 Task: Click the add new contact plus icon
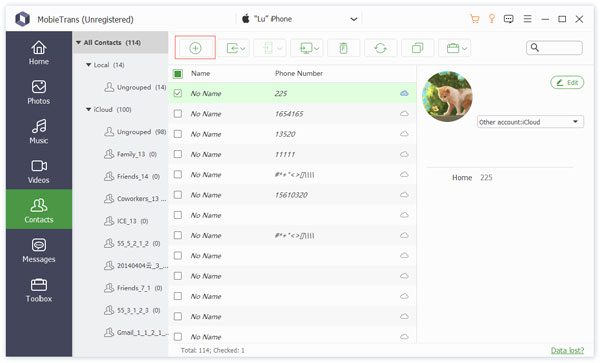(195, 48)
